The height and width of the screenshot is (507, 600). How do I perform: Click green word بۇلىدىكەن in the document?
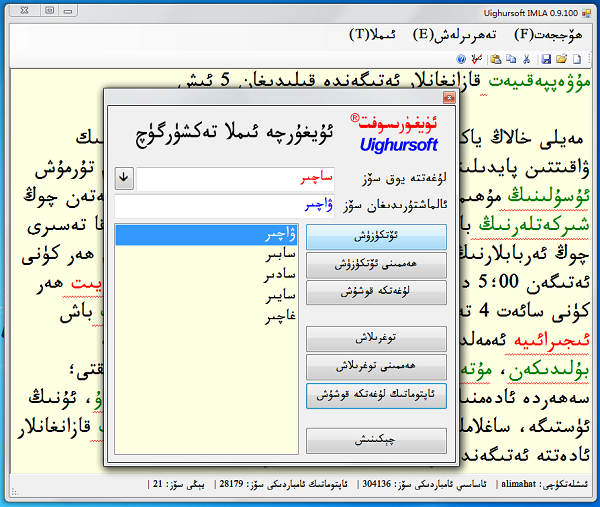549,370
